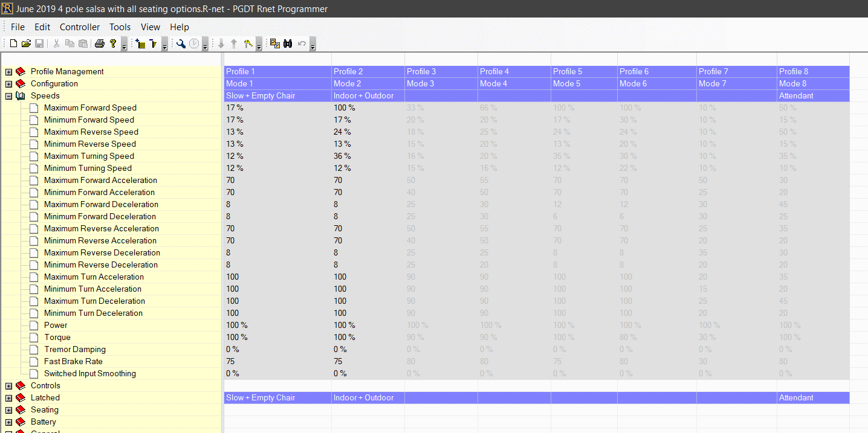Expand the Seating tree node
This screenshot has width=868, height=433.
click(9, 410)
